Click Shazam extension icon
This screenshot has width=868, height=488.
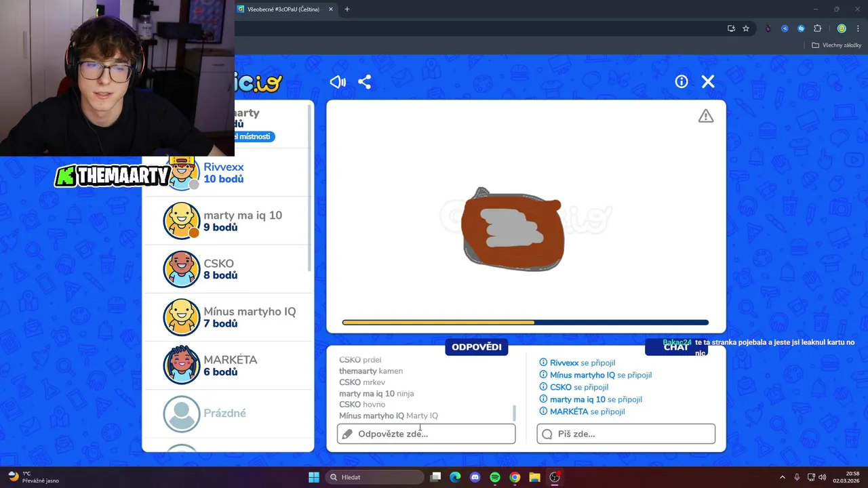tap(801, 28)
